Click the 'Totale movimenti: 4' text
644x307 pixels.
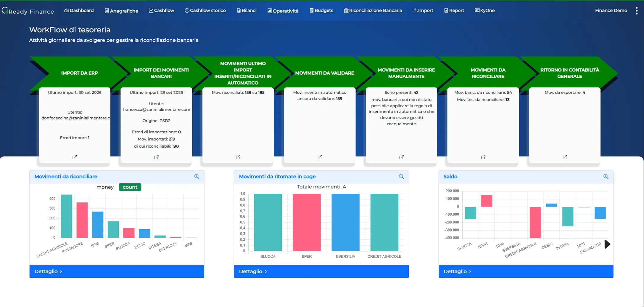tap(321, 187)
